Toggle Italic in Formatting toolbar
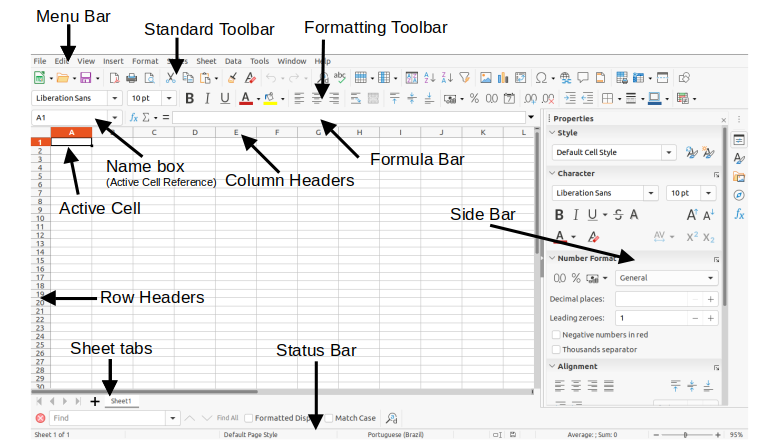Image resolution: width=759 pixels, height=446 pixels. 207,99
